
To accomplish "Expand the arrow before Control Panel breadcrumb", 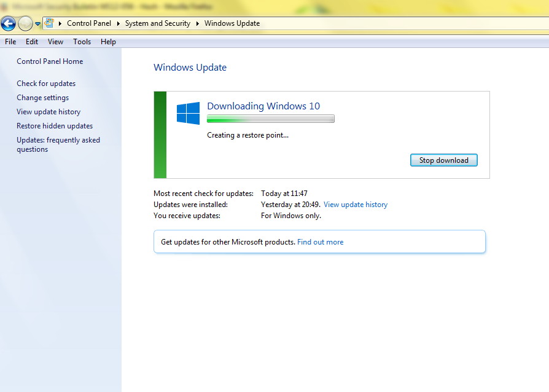I will click(x=60, y=23).
